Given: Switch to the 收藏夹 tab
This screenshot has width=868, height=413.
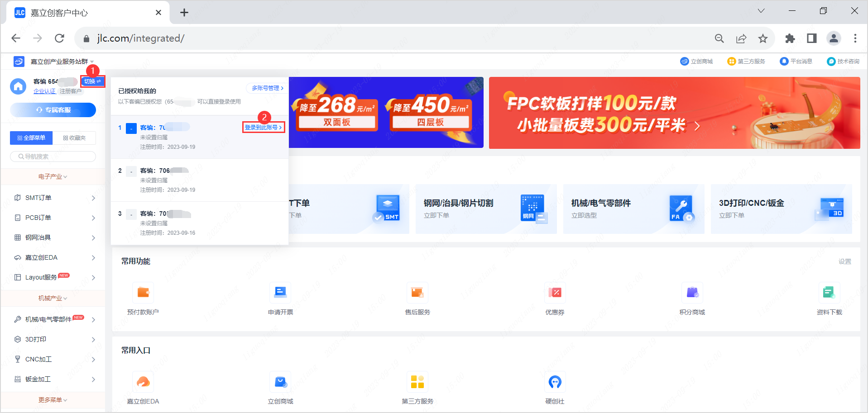Looking at the screenshot, I should (75, 138).
